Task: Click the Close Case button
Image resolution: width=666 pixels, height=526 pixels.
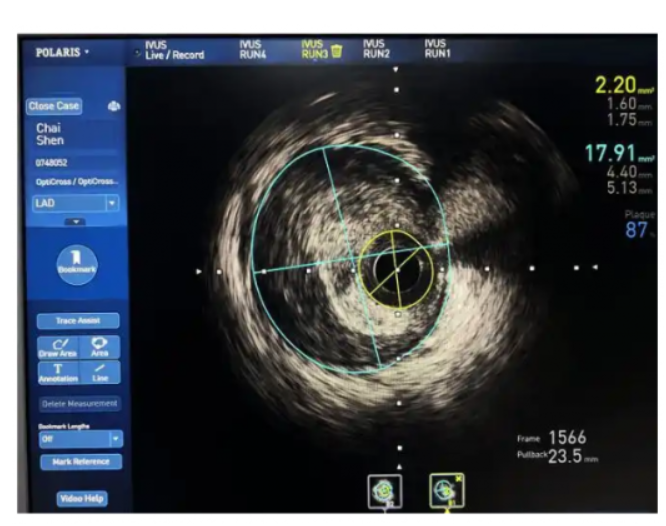Action: point(54,106)
